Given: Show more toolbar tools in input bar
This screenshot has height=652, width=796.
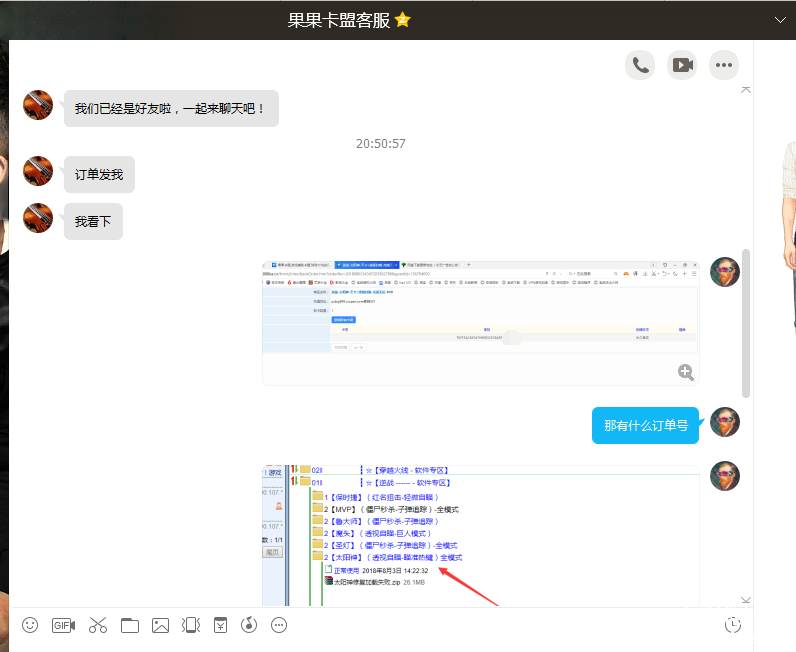Looking at the screenshot, I should pos(279,625).
